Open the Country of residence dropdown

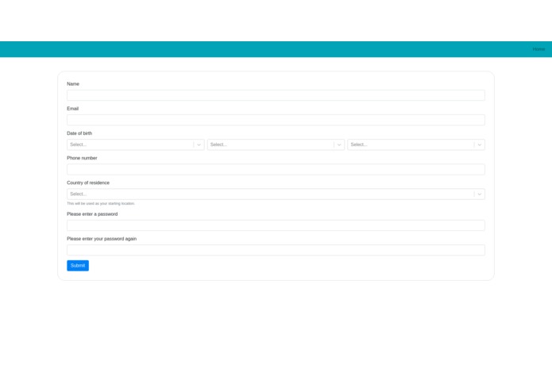click(276, 194)
